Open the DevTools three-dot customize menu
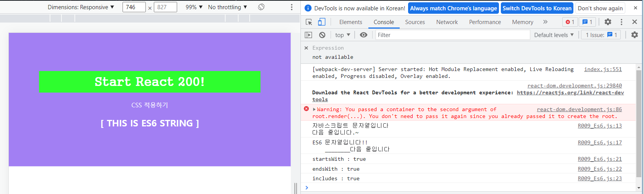Screen dimensions: 644x194 (x=621, y=22)
